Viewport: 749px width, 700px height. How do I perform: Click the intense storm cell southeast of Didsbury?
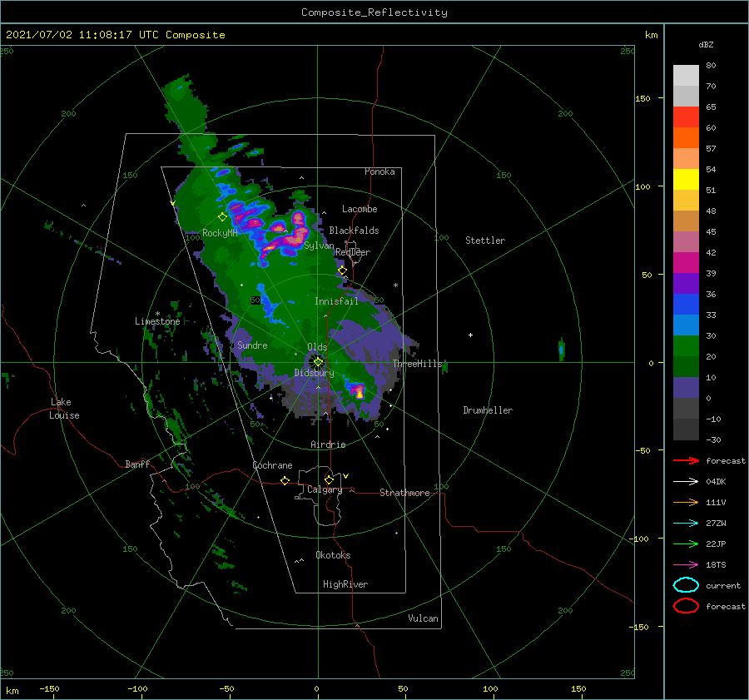pyautogui.click(x=357, y=389)
